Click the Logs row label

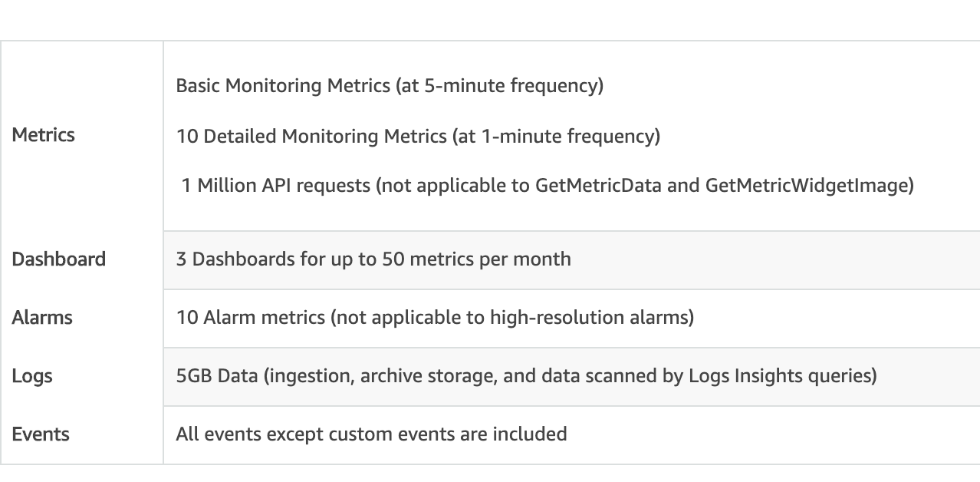point(32,376)
